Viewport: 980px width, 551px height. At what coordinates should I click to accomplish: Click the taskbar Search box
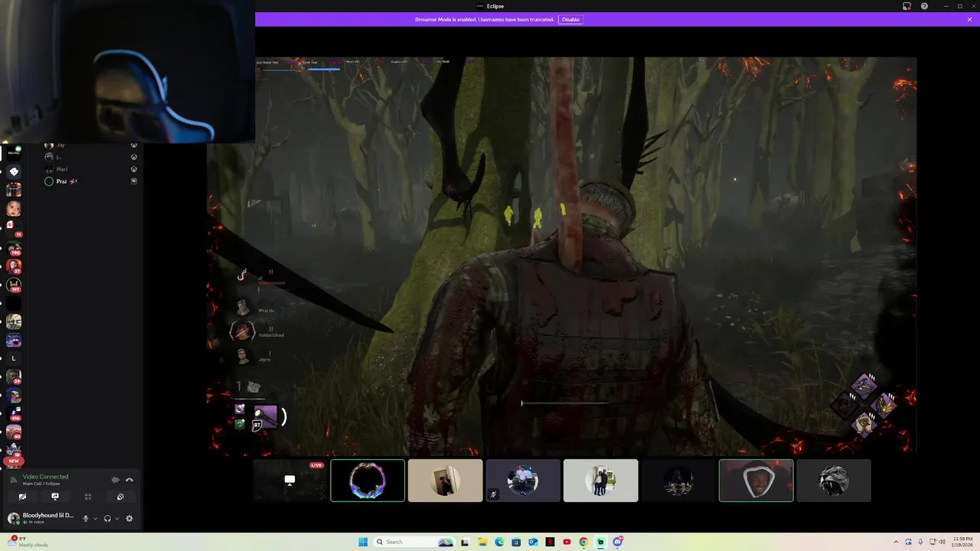(x=414, y=542)
